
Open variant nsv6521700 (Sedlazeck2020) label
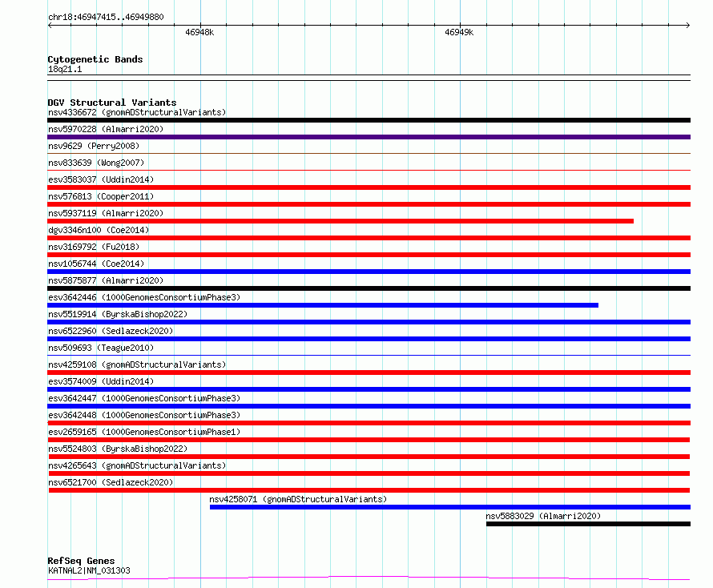(111, 482)
